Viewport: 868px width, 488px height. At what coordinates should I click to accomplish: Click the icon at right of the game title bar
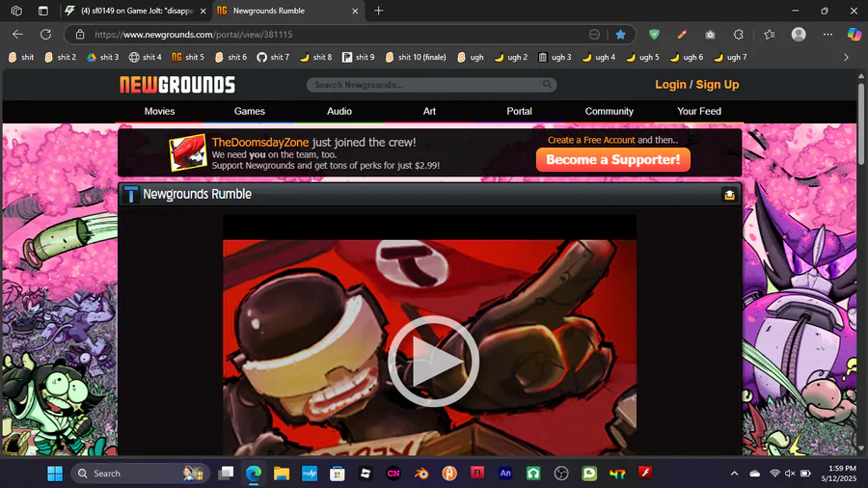click(x=729, y=195)
